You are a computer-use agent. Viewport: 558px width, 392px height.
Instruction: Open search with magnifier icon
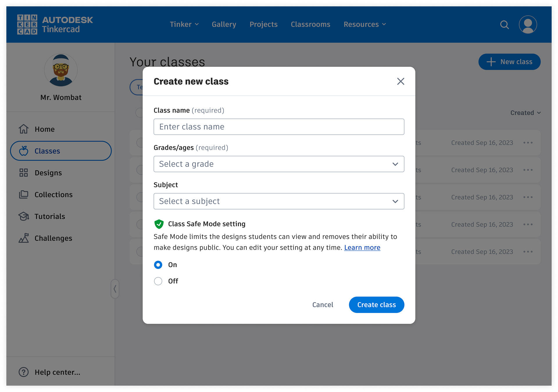tap(504, 25)
